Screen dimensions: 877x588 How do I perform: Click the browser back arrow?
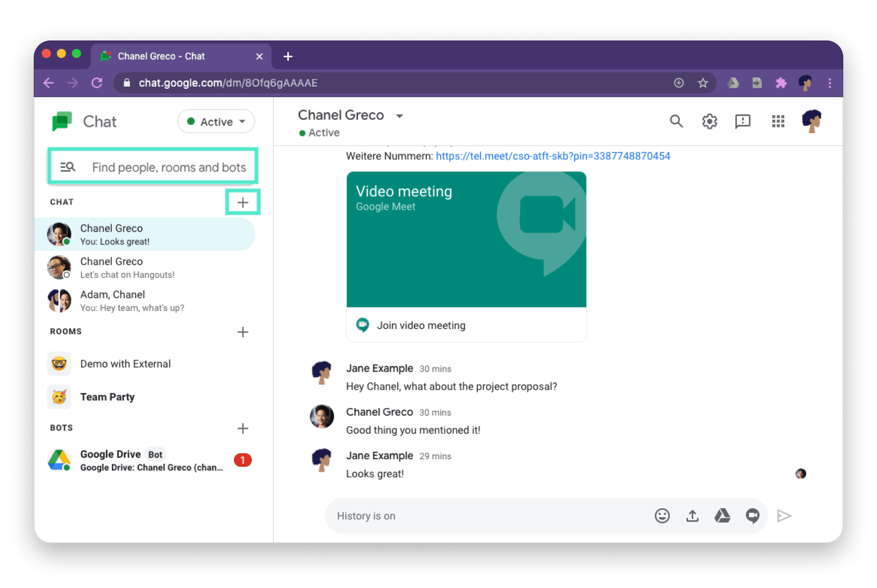point(49,83)
